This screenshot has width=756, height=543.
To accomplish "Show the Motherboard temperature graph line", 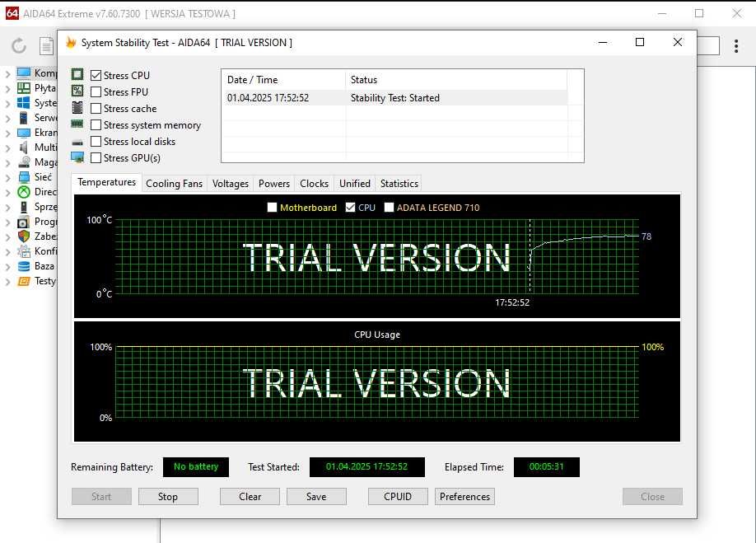I will coord(272,208).
